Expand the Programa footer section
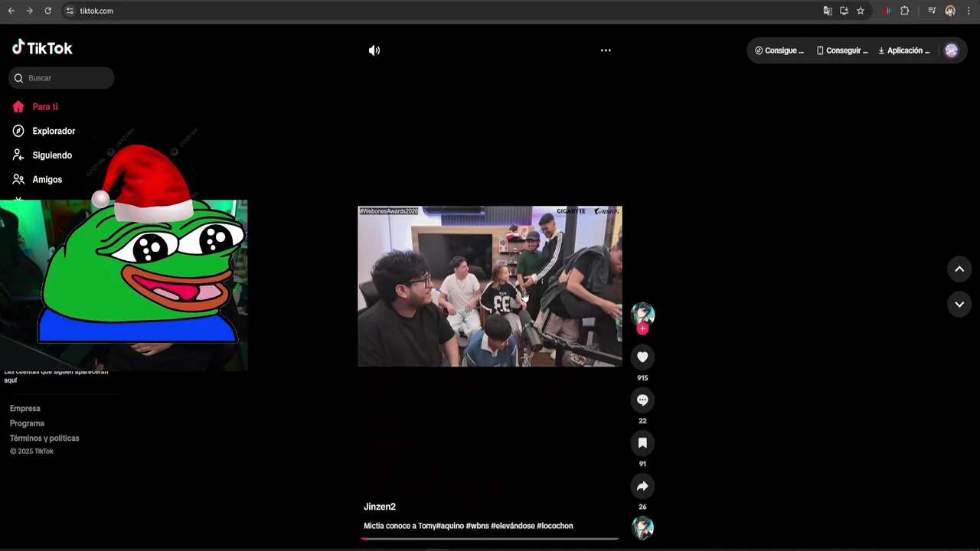 27,423
